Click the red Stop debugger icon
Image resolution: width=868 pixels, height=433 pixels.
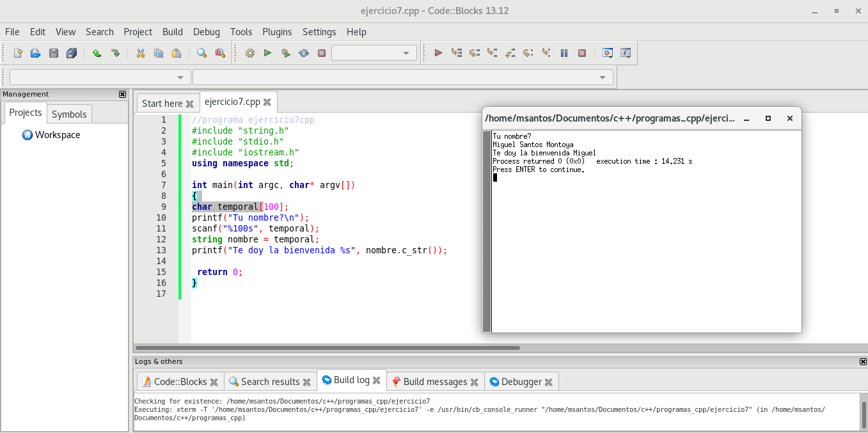(x=582, y=53)
